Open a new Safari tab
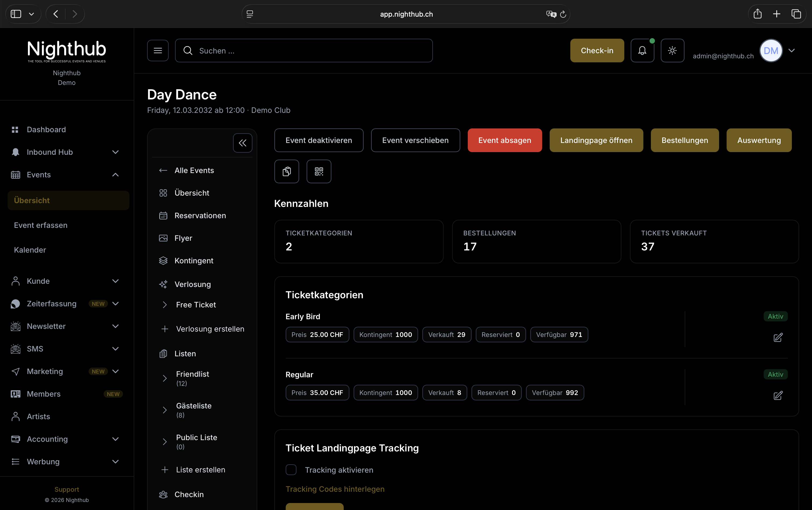The height and width of the screenshot is (510, 812). 777,14
